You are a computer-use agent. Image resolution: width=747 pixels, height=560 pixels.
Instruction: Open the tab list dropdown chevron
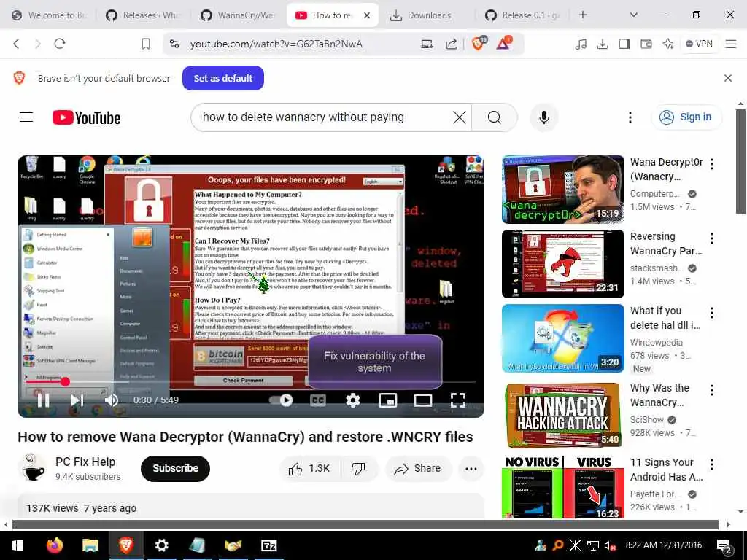point(634,15)
